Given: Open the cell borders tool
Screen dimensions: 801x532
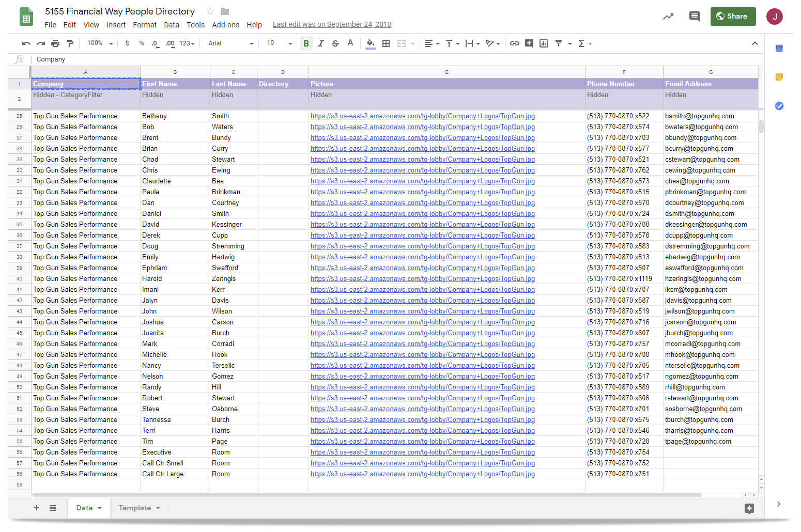Looking at the screenshot, I should (x=386, y=44).
